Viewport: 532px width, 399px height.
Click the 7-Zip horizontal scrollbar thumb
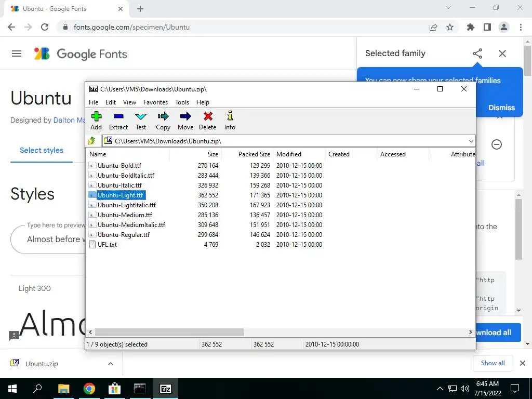point(169,332)
